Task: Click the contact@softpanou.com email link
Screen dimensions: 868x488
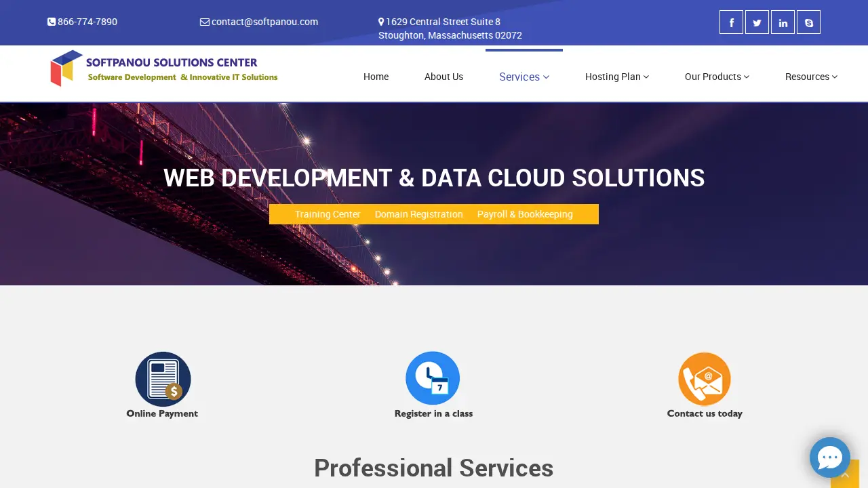Action: pos(264,22)
